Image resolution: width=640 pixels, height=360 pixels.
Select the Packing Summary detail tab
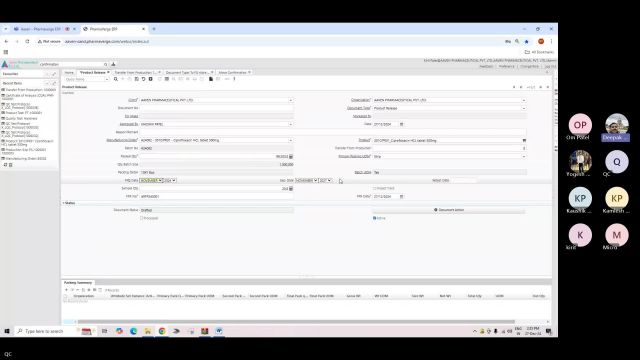(78, 282)
